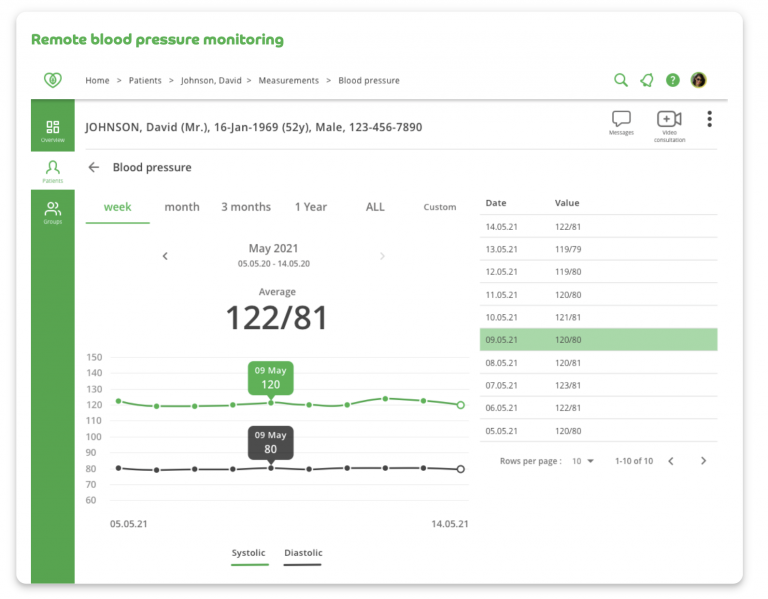Switch to the month tab
768x599 pixels.
(x=182, y=207)
